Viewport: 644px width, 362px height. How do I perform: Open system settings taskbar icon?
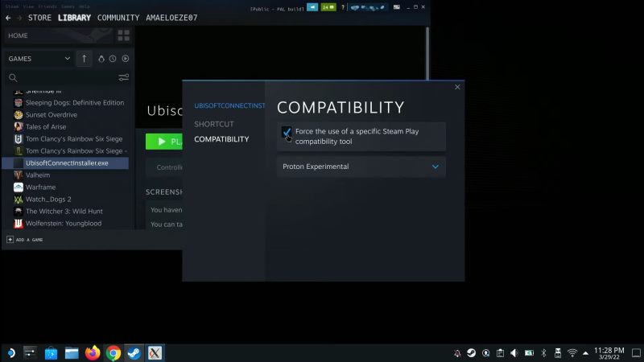pos(30,353)
